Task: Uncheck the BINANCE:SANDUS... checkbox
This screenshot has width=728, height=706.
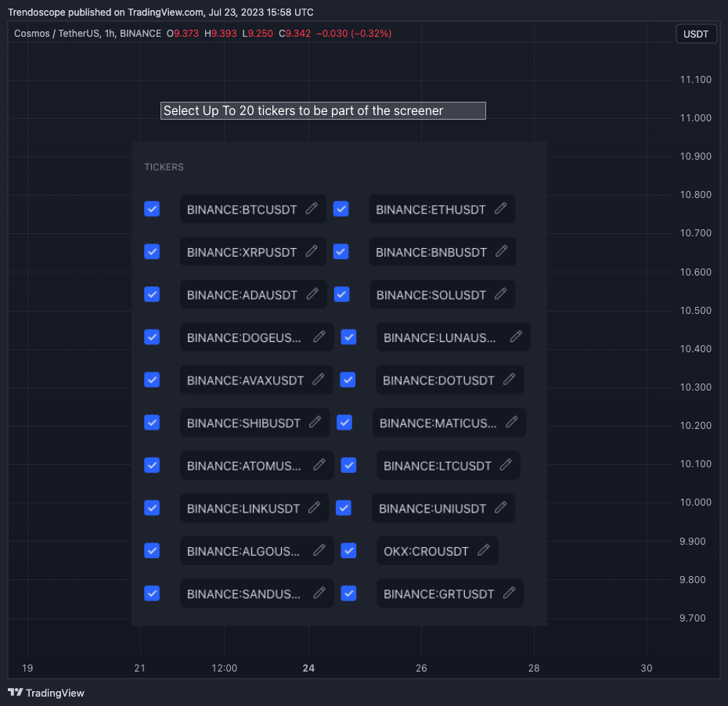Action: tap(152, 593)
